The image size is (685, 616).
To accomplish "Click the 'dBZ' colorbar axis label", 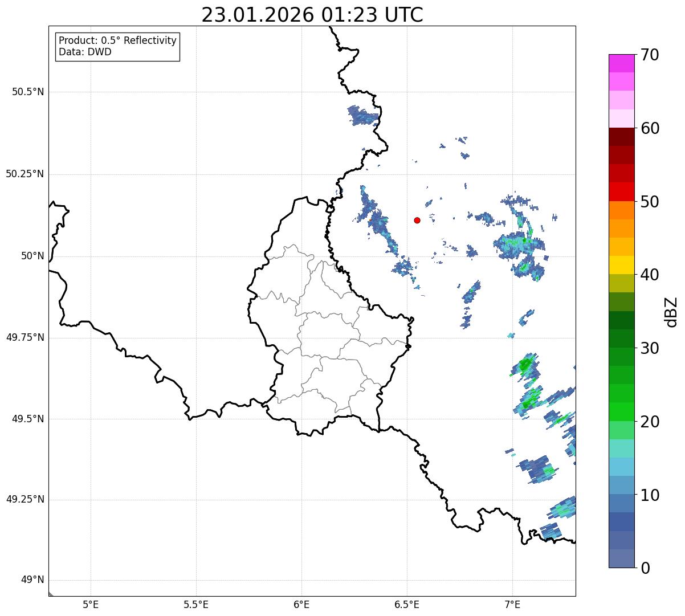I will pyautogui.click(x=671, y=312).
